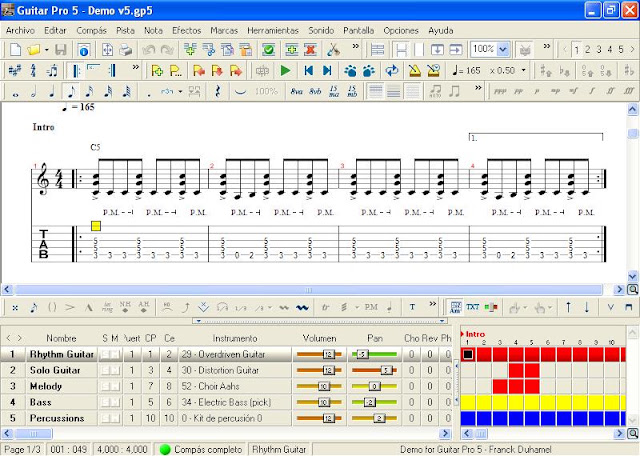Create a new file with blank page icon
The height and width of the screenshot is (456, 640).
tap(15, 50)
